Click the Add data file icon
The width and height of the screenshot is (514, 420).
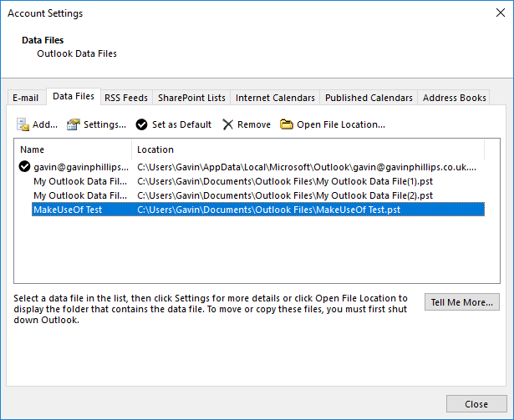23,124
